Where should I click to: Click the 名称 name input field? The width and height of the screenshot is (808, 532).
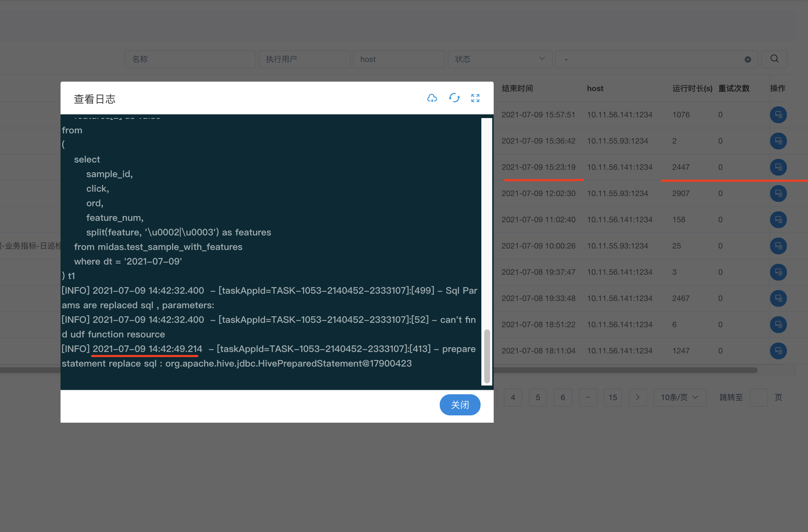click(x=190, y=59)
